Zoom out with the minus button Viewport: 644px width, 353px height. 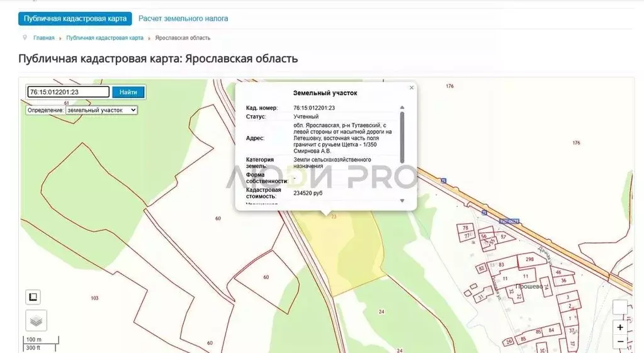coord(620,342)
